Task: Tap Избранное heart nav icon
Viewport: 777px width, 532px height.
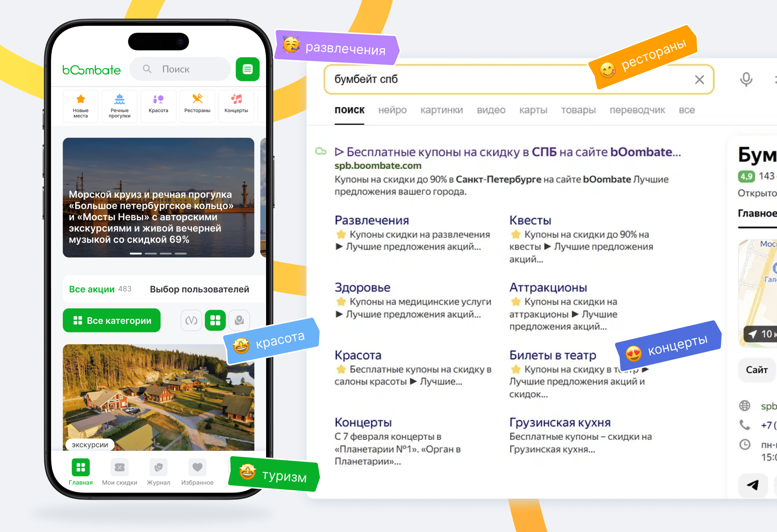Action: click(197, 467)
